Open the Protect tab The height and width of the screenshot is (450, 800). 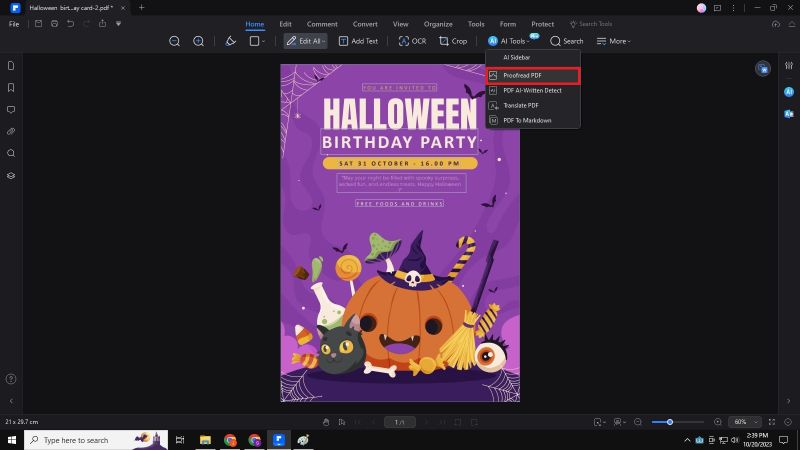point(542,24)
